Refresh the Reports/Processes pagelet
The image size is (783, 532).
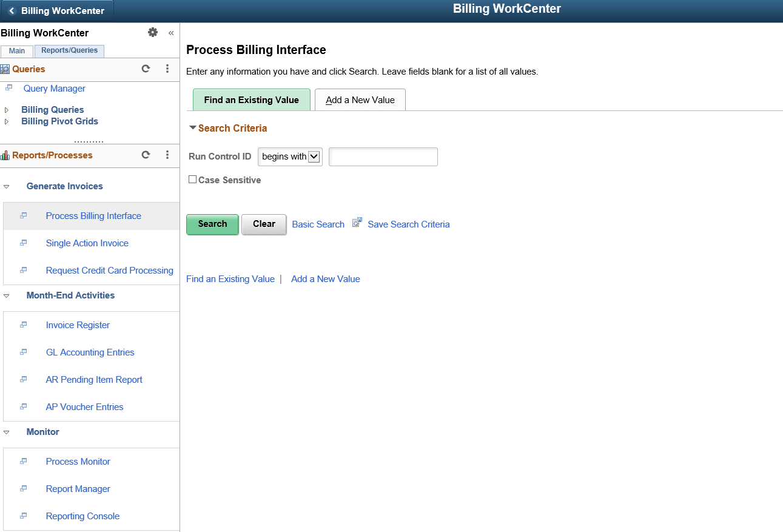(x=146, y=155)
